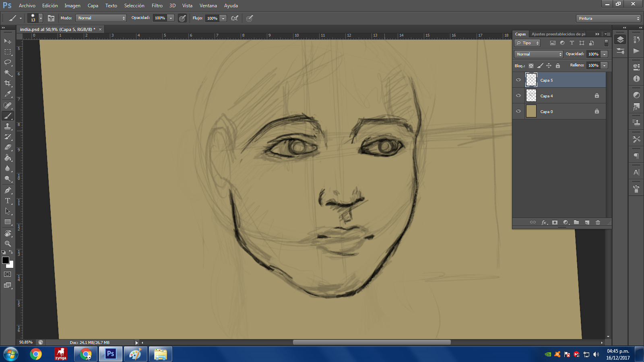Open layer Opacidad dropdown arrow
The height and width of the screenshot is (362, 644).
pyautogui.click(x=605, y=54)
